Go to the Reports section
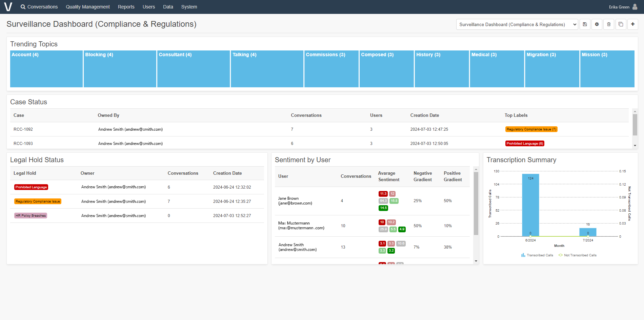Viewport: 644px width, 320px height. point(126,6)
